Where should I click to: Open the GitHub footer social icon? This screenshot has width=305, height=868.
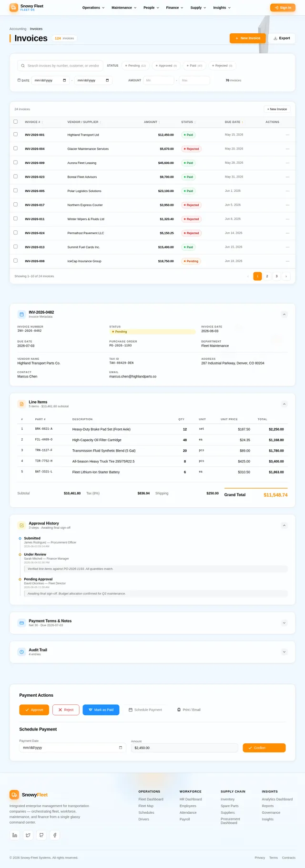(41, 835)
